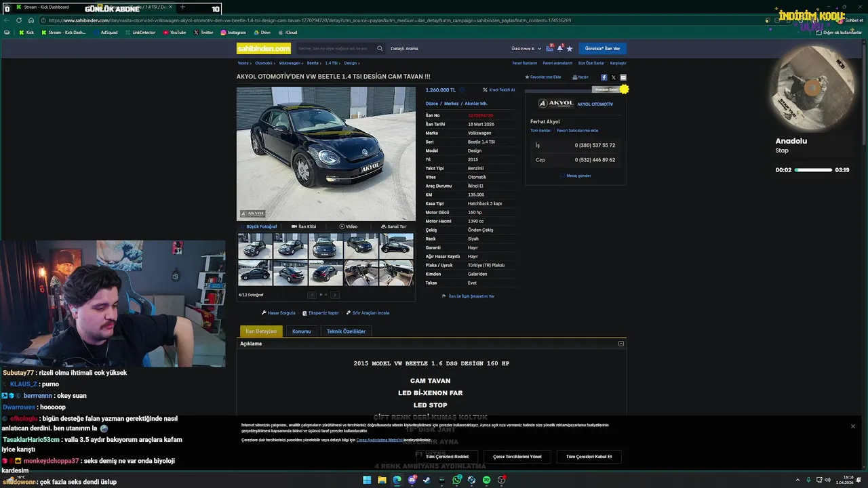Open Steam from the taskbar
The image size is (868, 488).
click(427, 480)
